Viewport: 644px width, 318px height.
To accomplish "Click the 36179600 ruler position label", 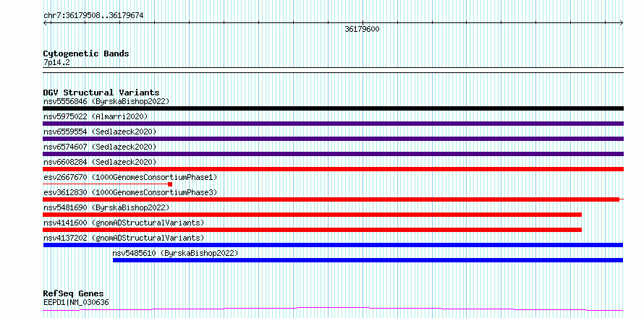I will 363,29.
